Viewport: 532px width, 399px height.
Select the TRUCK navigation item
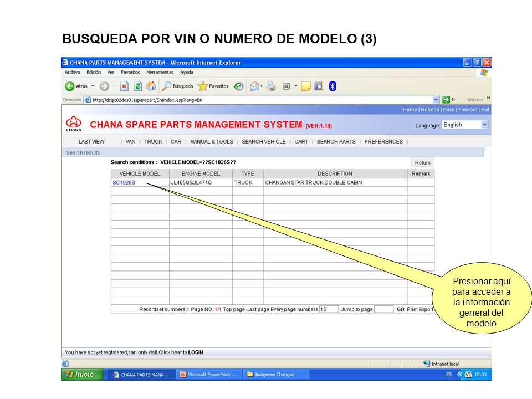pyautogui.click(x=153, y=141)
